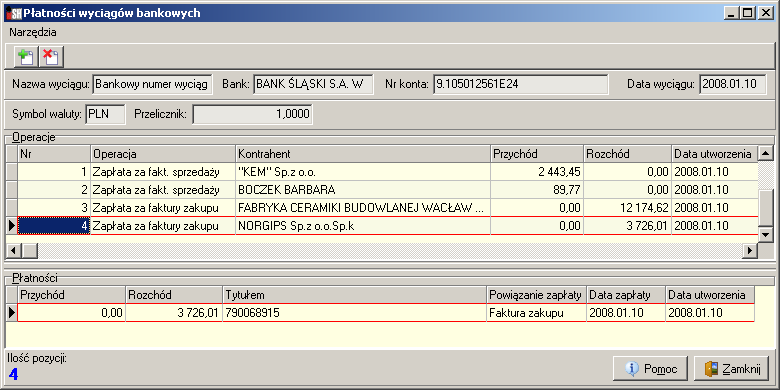The height and width of the screenshot is (390, 780).
Task: Click the SH application icon in title bar
Action: 13,12
